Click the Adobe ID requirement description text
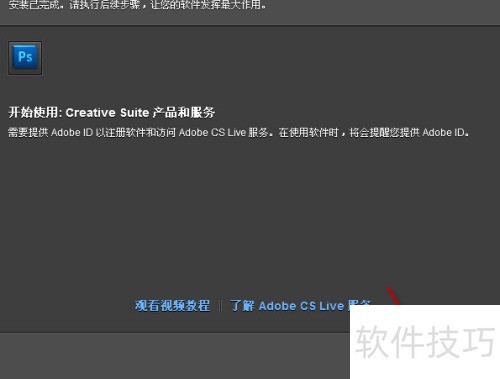The width and height of the screenshot is (500, 379). click(239, 132)
